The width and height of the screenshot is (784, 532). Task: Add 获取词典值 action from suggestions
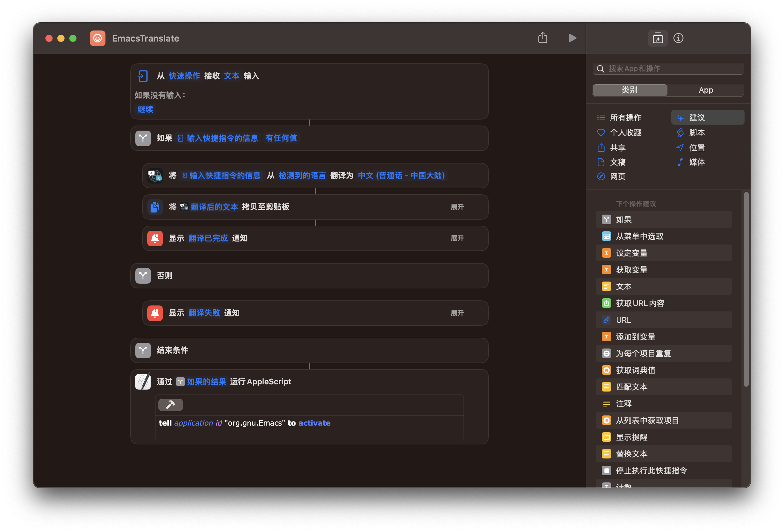click(x=664, y=370)
